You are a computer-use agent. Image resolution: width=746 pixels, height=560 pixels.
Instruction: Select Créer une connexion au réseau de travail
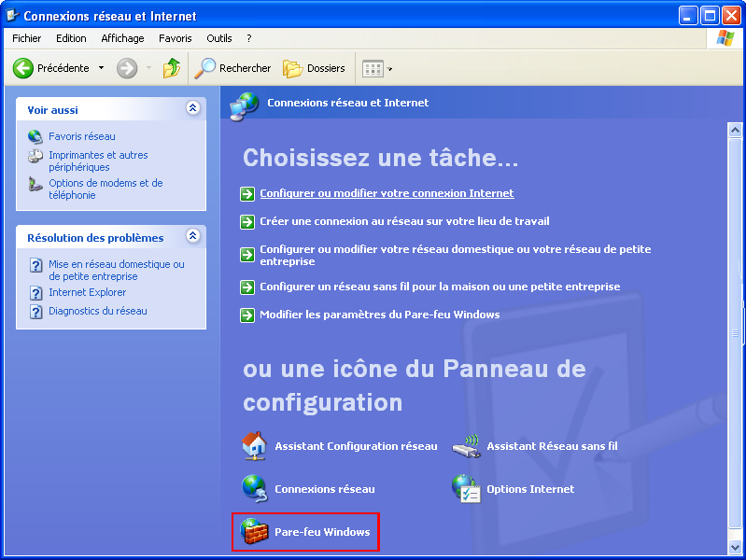pyautogui.click(x=404, y=221)
